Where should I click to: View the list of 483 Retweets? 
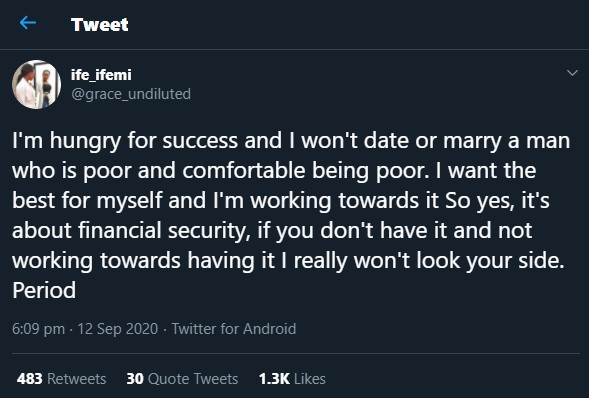[61, 378]
